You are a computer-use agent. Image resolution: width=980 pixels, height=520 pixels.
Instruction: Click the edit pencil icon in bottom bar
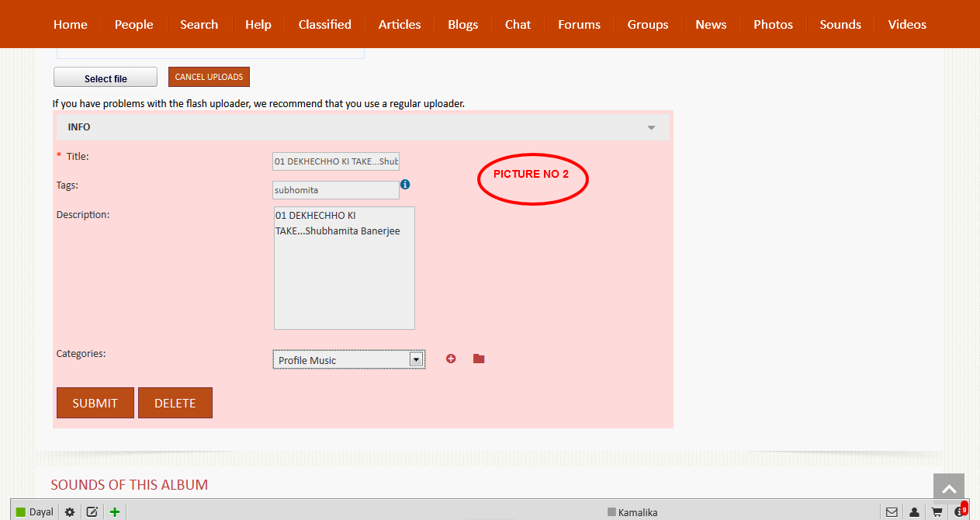[92, 512]
